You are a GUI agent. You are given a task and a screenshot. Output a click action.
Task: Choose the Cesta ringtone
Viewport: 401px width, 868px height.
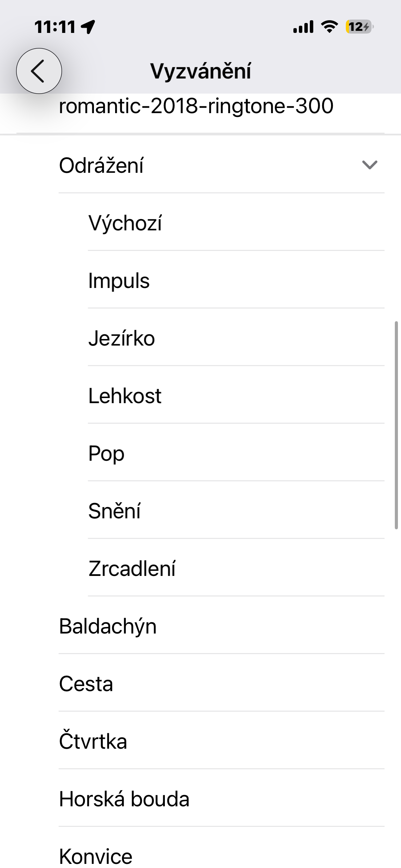click(86, 684)
